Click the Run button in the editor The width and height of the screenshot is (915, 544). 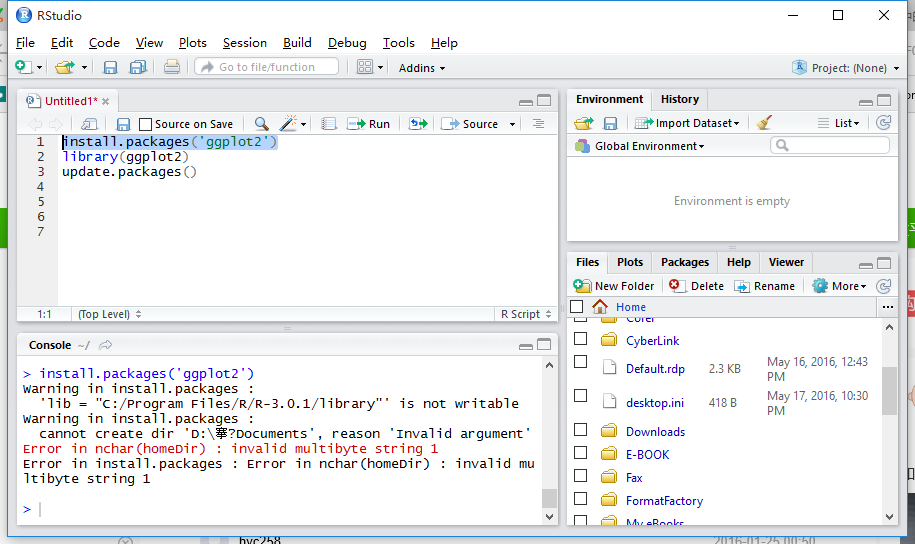tap(368, 124)
